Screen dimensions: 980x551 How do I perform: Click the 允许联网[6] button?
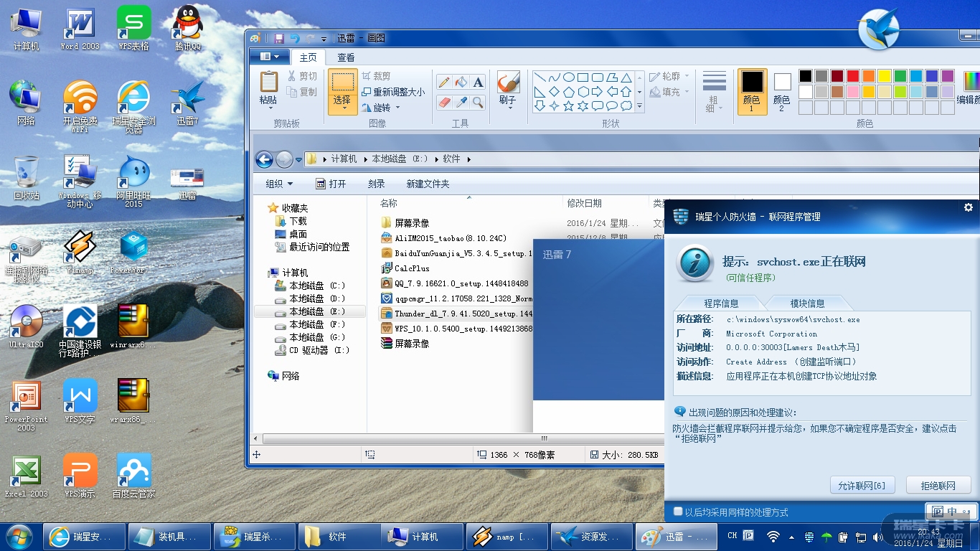[x=862, y=486]
